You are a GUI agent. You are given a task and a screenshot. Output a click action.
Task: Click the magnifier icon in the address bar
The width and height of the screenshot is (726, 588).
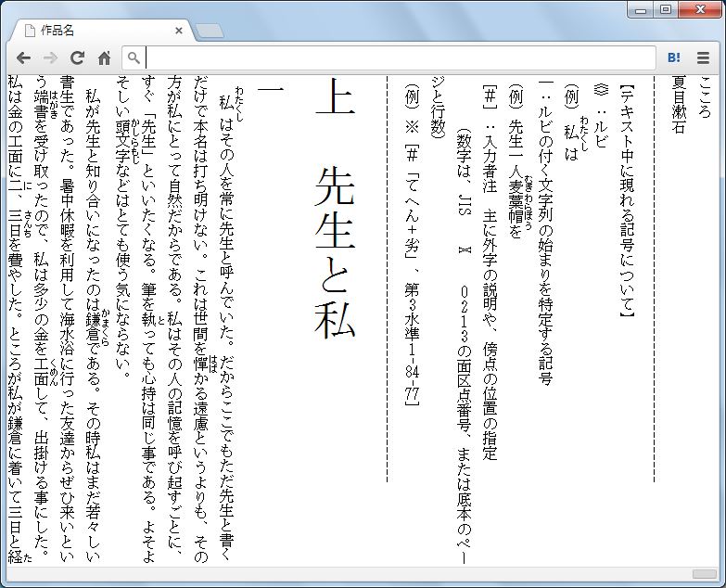134,58
